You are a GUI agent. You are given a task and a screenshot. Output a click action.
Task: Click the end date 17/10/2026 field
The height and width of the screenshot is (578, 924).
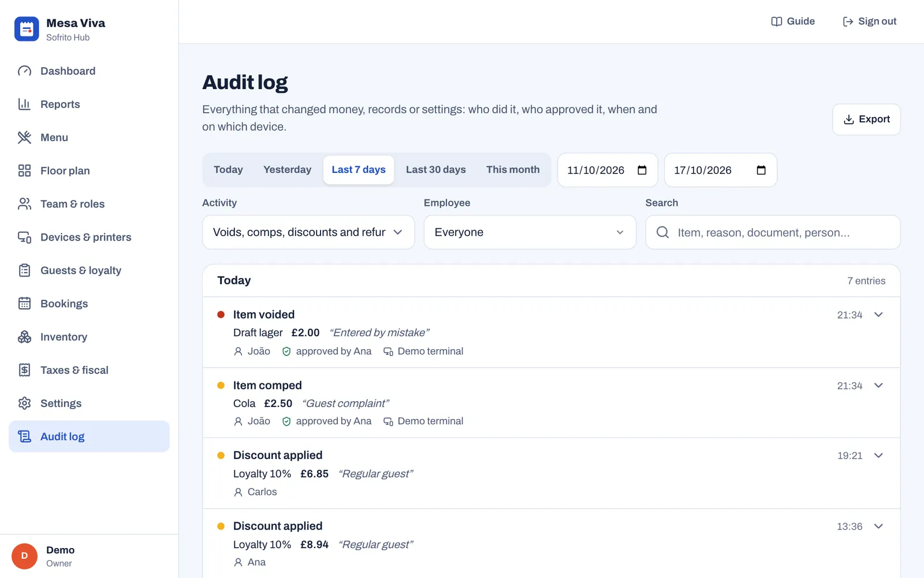721,170
